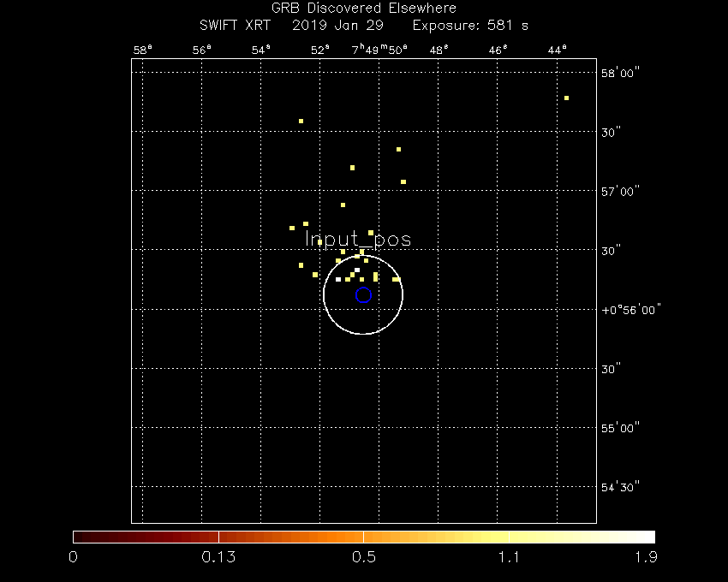Click the Input_pos text label
This screenshot has height=582, width=728.
coord(358,240)
